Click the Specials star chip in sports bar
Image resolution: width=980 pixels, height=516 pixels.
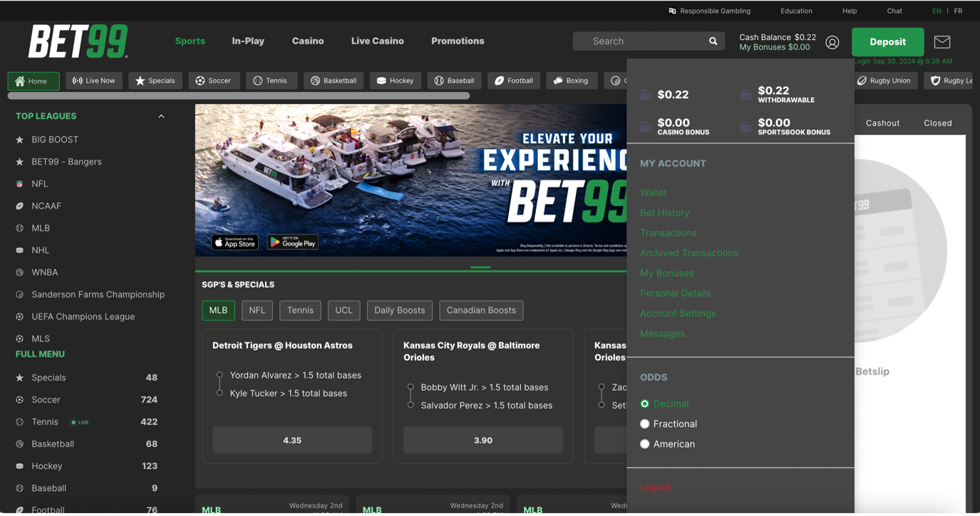click(155, 81)
